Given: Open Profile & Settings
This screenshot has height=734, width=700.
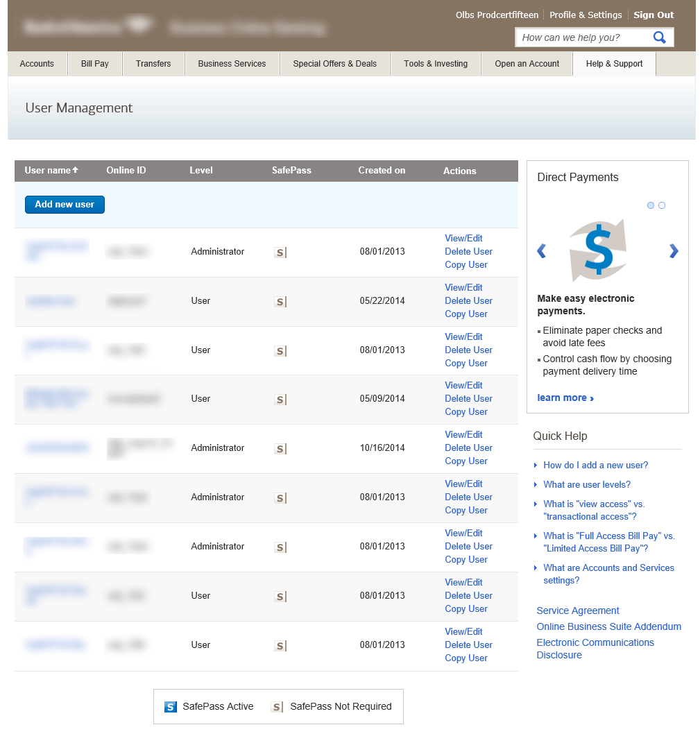Looking at the screenshot, I should point(586,15).
